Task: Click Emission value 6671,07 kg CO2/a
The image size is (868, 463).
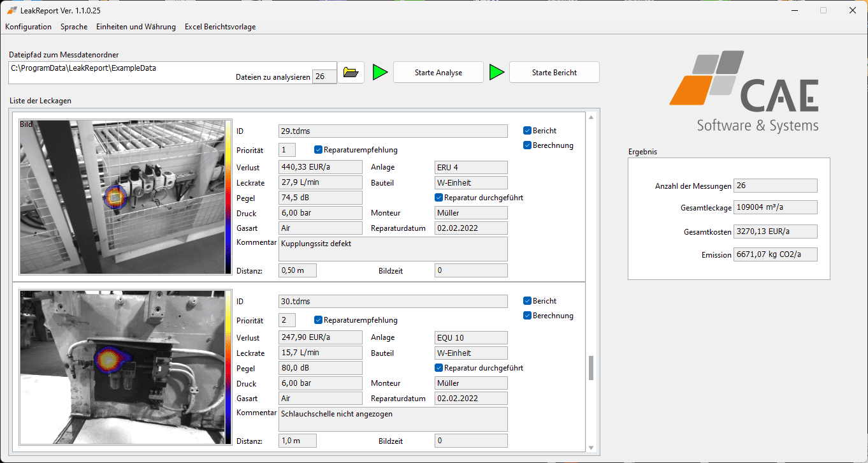Action: (775, 254)
